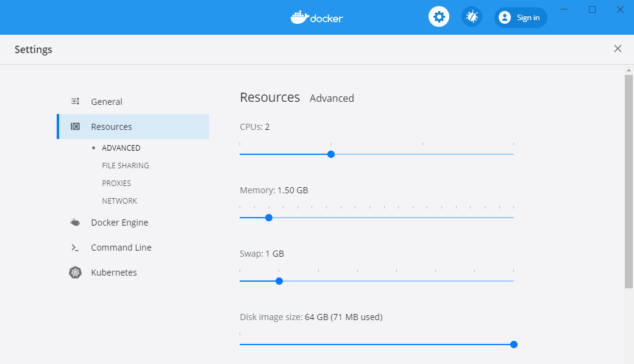Click the Disk image size slider handle
Image resolution: width=634 pixels, height=364 pixels.
(513, 344)
